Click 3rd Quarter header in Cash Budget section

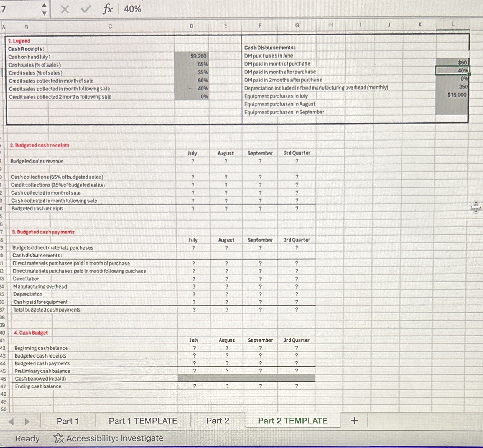click(x=296, y=340)
